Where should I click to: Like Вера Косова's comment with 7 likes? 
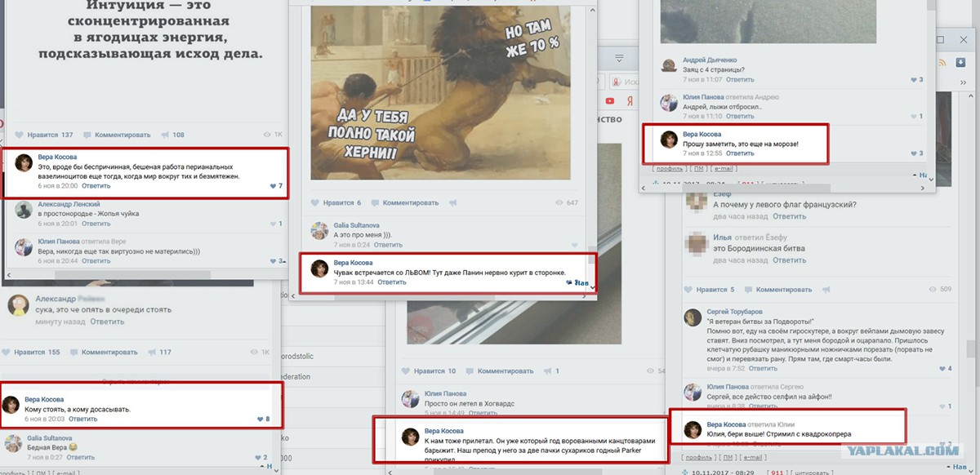[x=276, y=186]
